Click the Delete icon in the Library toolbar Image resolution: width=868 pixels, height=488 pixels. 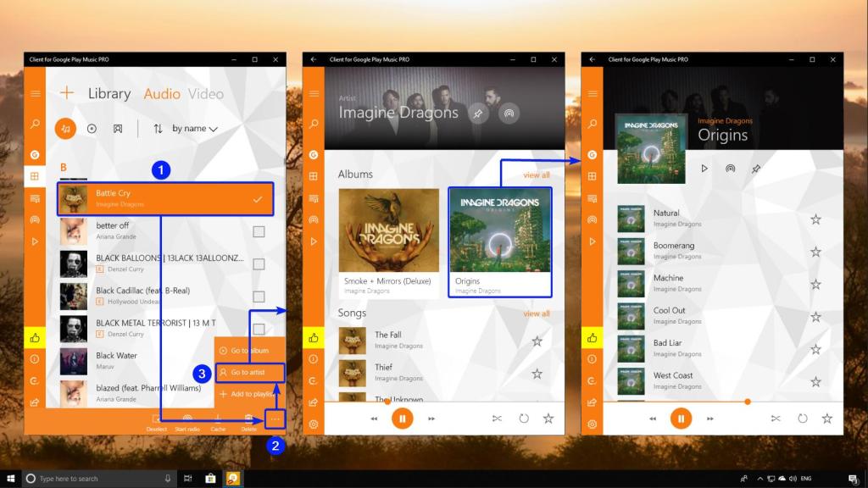pyautogui.click(x=249, y=419)
